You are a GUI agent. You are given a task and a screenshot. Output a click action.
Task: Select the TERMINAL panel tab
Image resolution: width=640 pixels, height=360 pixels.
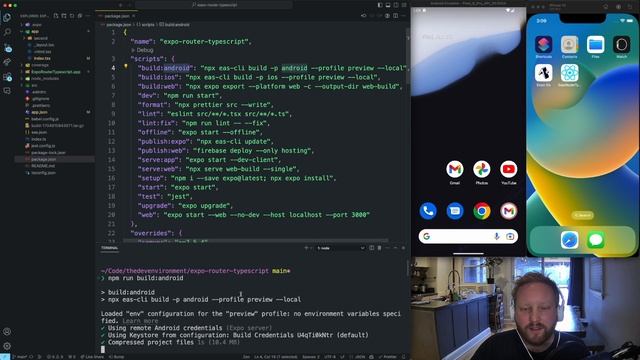coord(109,248)
